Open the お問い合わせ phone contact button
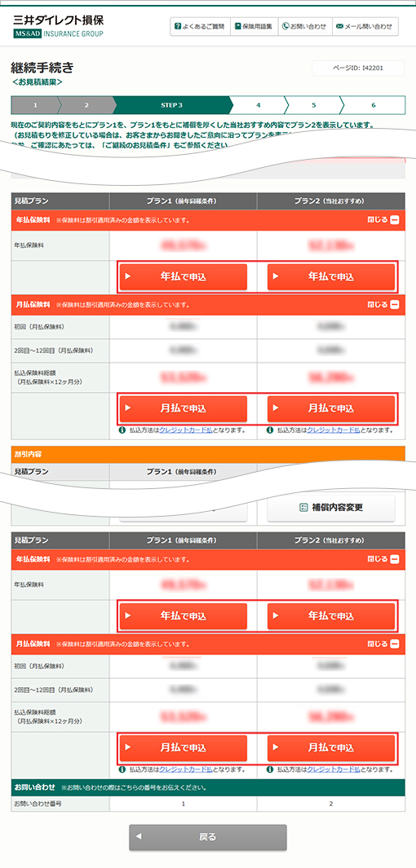 point(305,27)
